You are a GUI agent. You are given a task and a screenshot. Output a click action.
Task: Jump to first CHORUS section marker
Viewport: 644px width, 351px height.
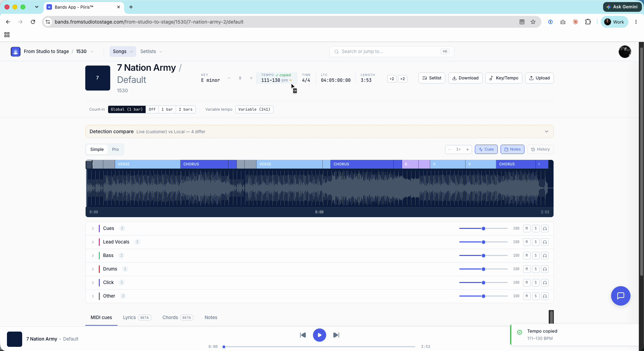204,164
